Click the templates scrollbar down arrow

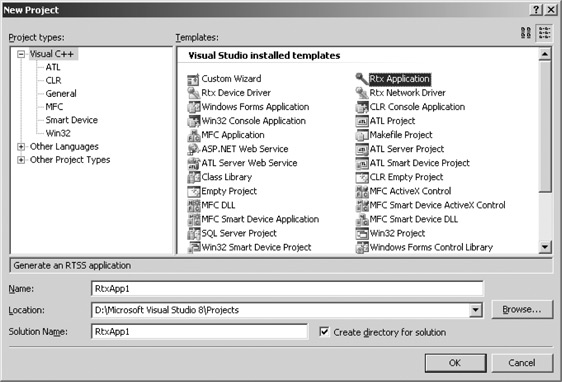coord(545,247)
